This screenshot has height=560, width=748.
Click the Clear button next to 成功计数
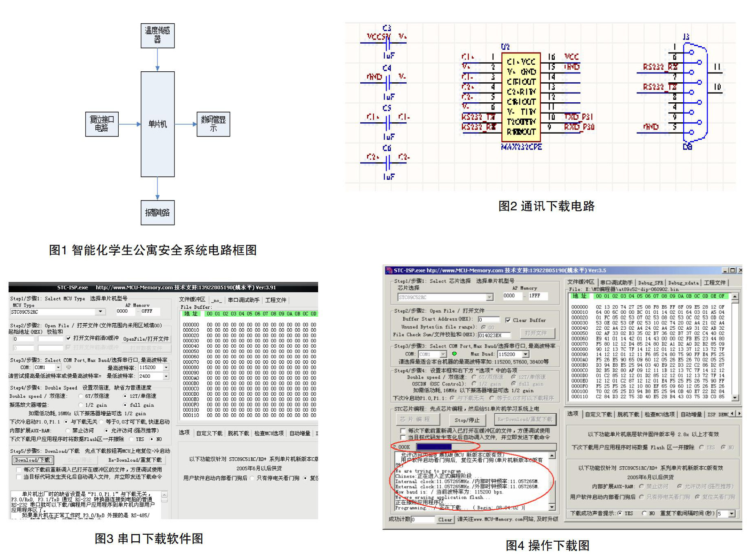click(x=445, y=519)
